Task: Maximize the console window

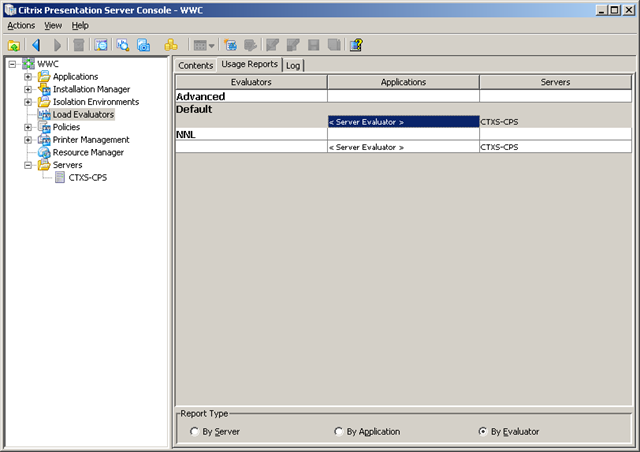Action: pos(614,10)
